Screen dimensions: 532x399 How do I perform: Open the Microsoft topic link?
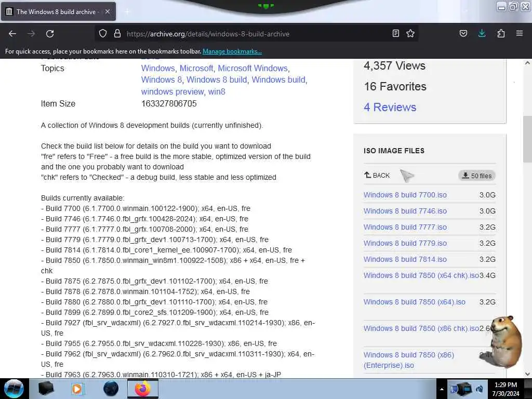196,68
